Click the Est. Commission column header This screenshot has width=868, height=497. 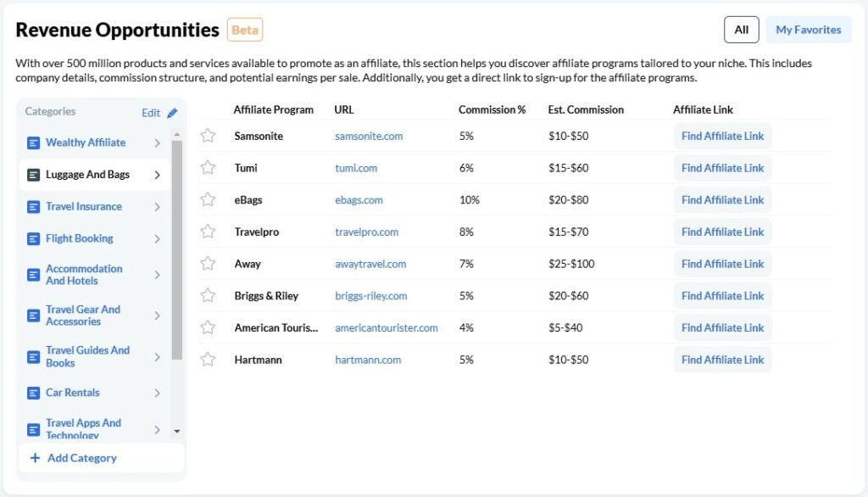[x=586, y=109]
